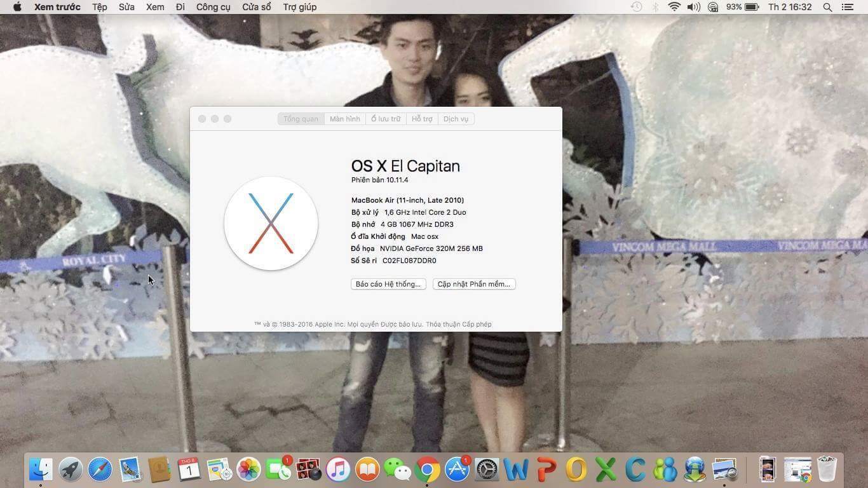868x488 pixels.
Task: Click Cập nhật Phần mềm button
Action: click(474, 284)
